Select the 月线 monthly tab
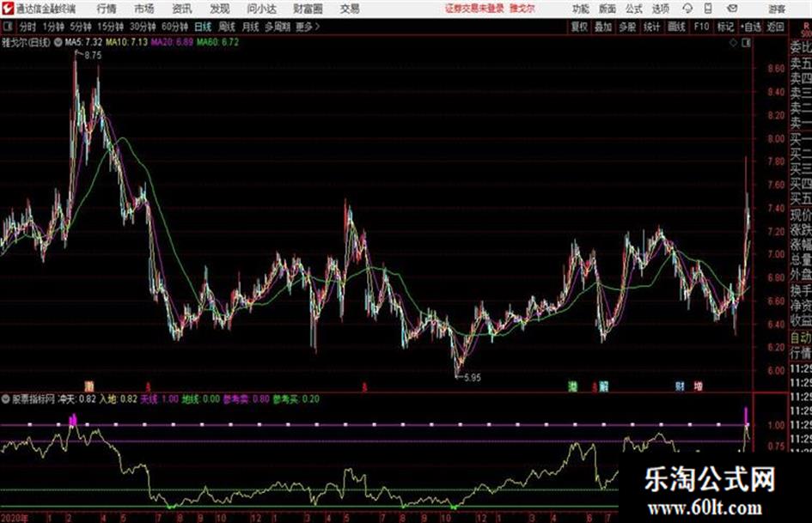Viewport: 812px width, 523px height. (251, 27)
